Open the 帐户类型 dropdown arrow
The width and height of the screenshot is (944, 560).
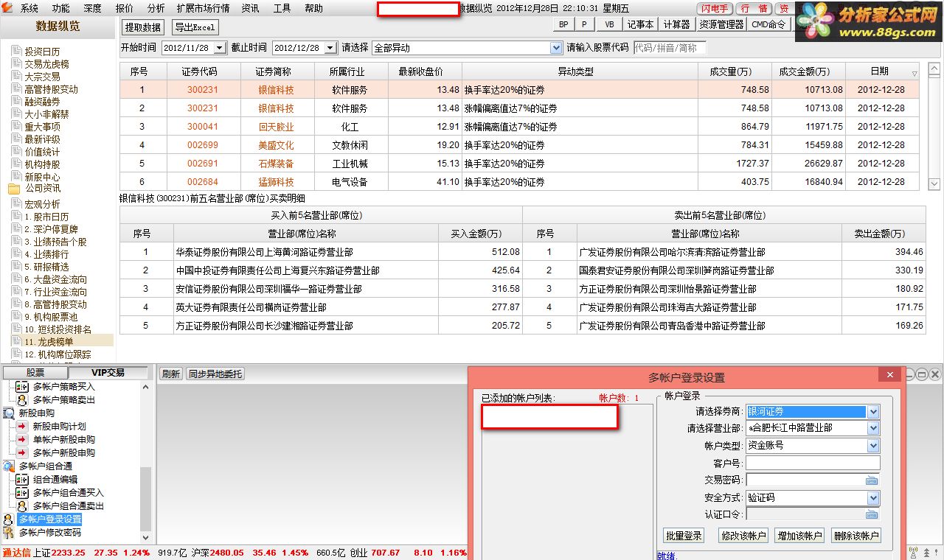pyautogui.click(x=873, y=446)
